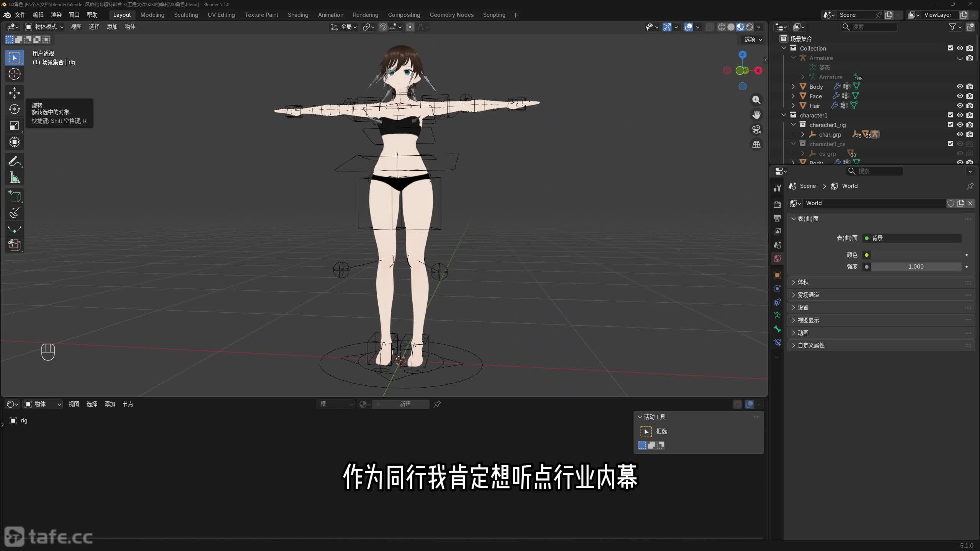Open the Object properties tab icon

click(x=777, y=275)
